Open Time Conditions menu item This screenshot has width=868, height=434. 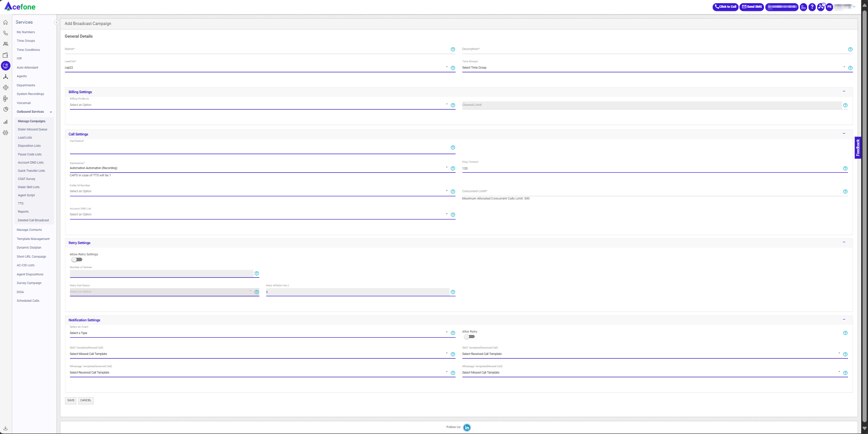coord(28,50)
